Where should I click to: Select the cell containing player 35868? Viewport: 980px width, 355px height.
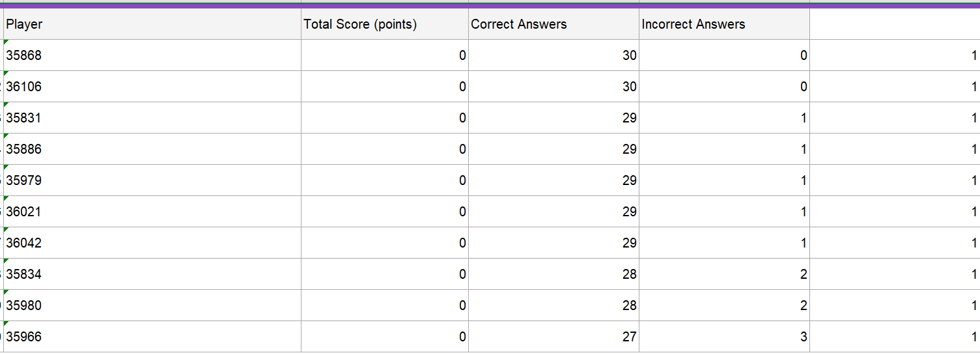(152, 55)
